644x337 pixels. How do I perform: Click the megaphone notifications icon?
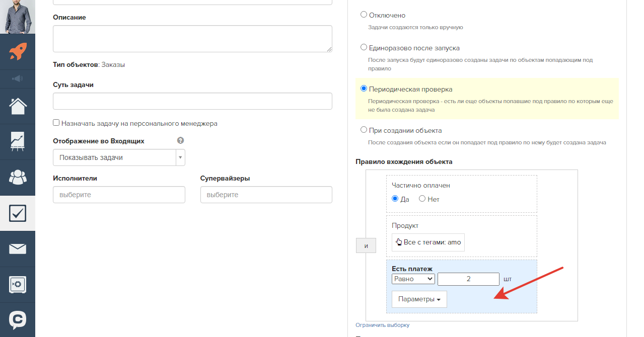[x=18, y=78]
